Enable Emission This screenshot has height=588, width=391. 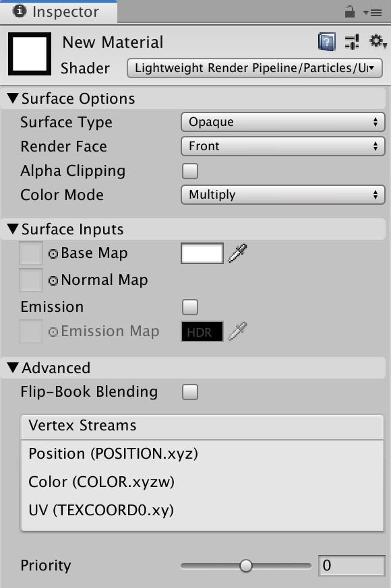189,306
